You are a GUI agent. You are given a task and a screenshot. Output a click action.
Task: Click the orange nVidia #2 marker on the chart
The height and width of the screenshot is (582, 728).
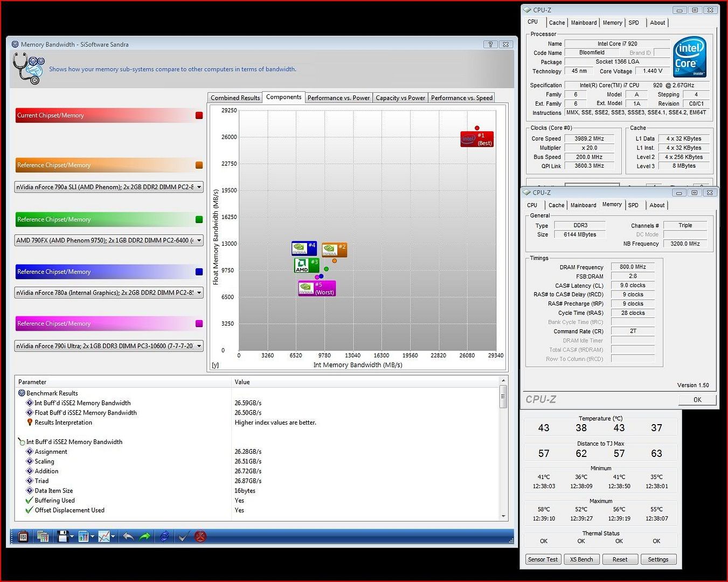tap(334, 250)
